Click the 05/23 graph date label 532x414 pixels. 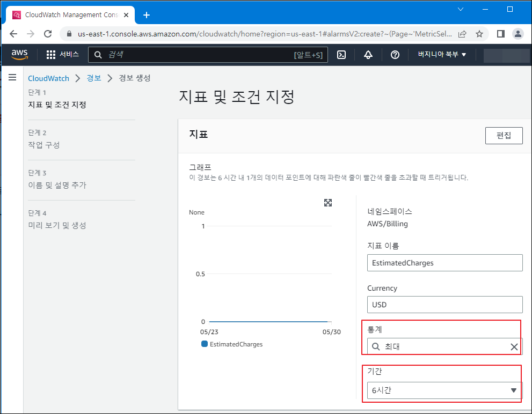209,332
